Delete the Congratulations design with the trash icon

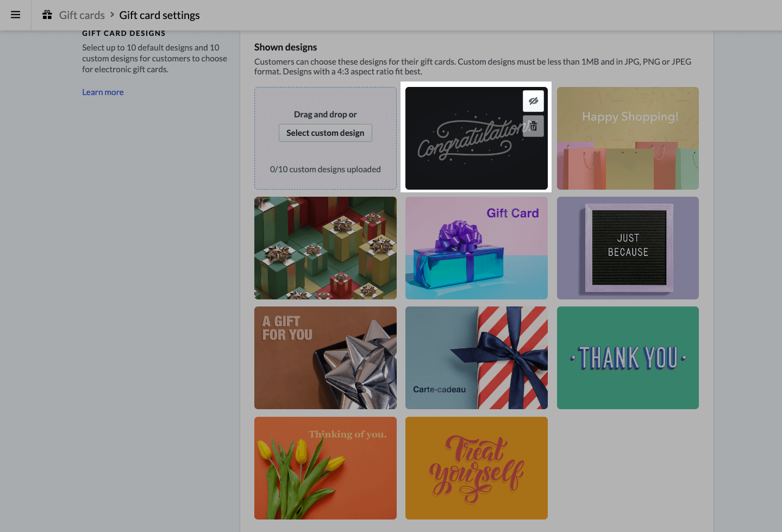(533, 126)
